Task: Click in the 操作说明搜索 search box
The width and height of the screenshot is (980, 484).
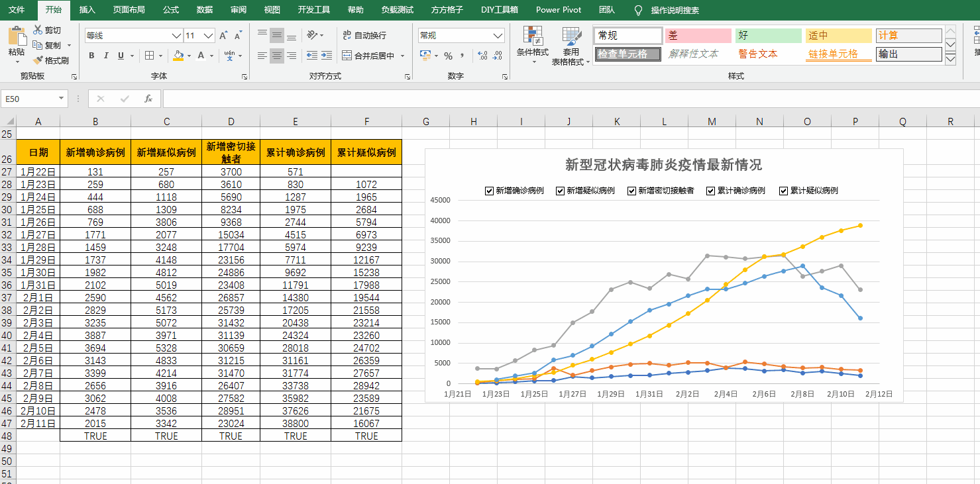Action: [x=675, y=10]
